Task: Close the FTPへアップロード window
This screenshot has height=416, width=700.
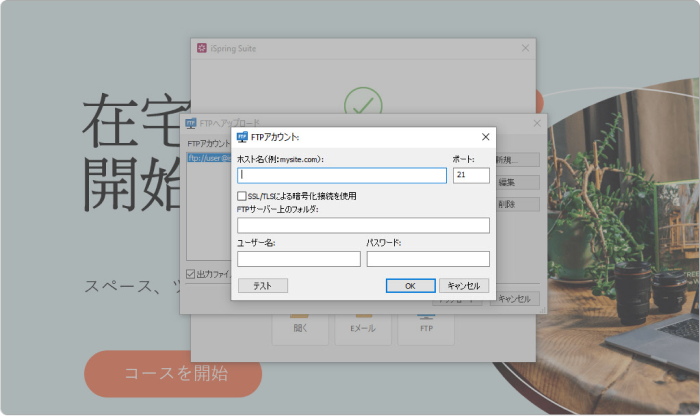Action: tap(537, 123)
